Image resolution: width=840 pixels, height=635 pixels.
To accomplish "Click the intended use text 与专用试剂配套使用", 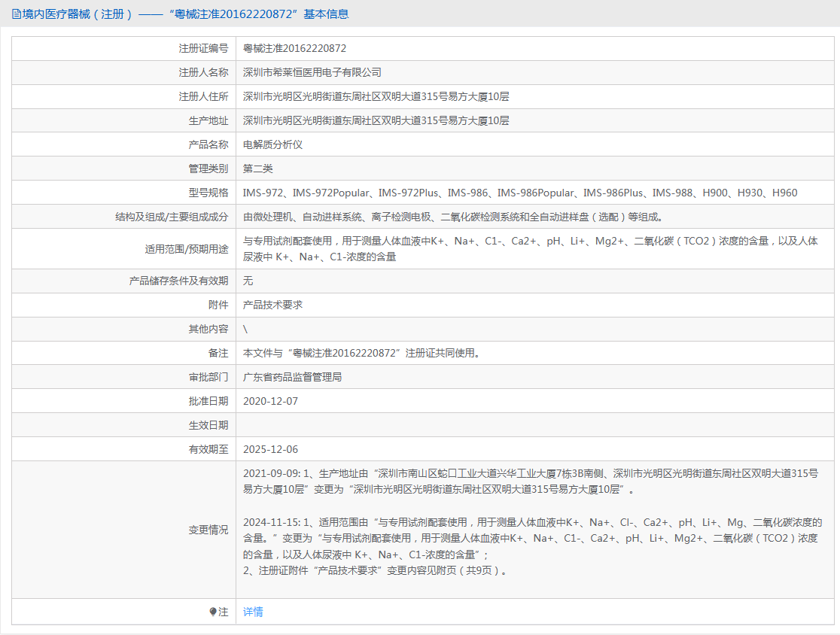I will [531, 249].
